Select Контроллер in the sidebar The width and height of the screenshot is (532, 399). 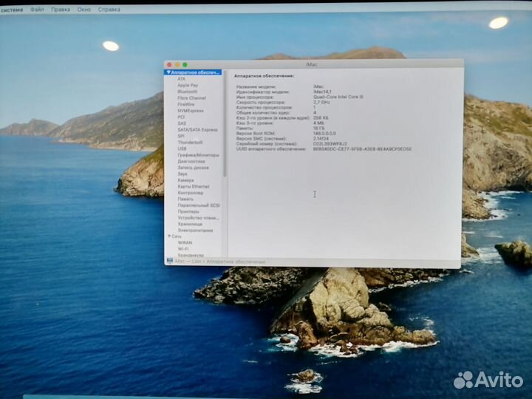(x=191, y=193)
